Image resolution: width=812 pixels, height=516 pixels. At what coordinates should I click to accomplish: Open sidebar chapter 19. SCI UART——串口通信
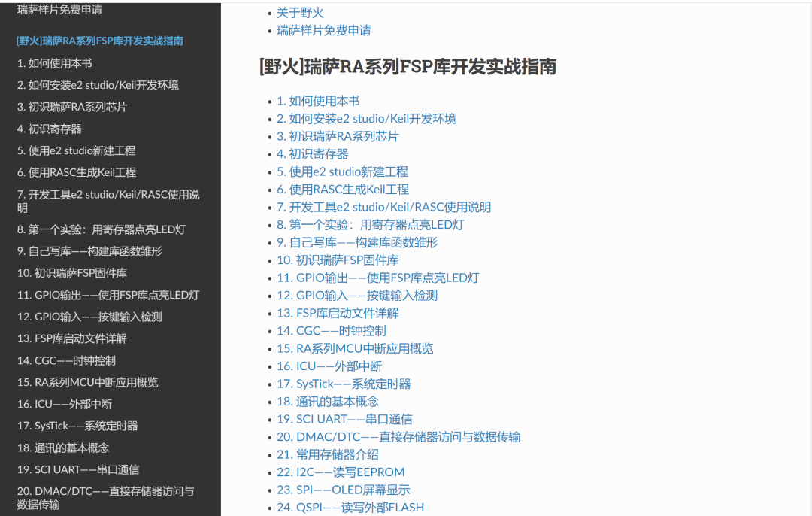[78, 469]
